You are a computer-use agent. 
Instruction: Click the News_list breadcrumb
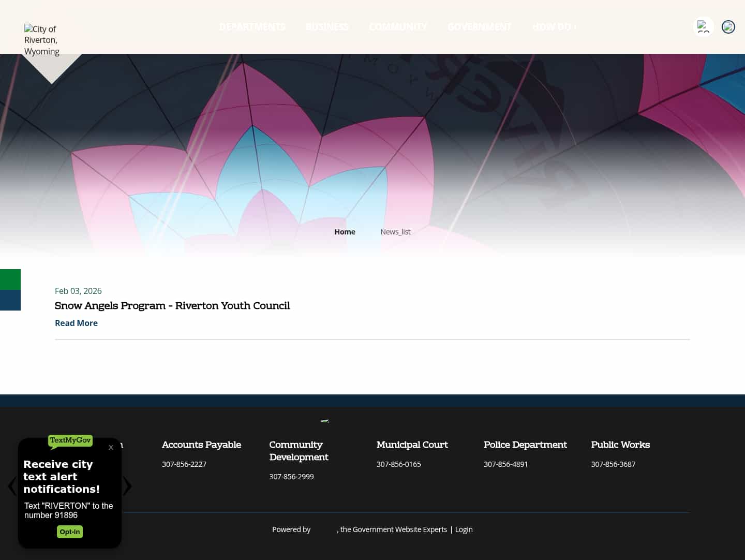pyautogui.click(x=395, y=232)
